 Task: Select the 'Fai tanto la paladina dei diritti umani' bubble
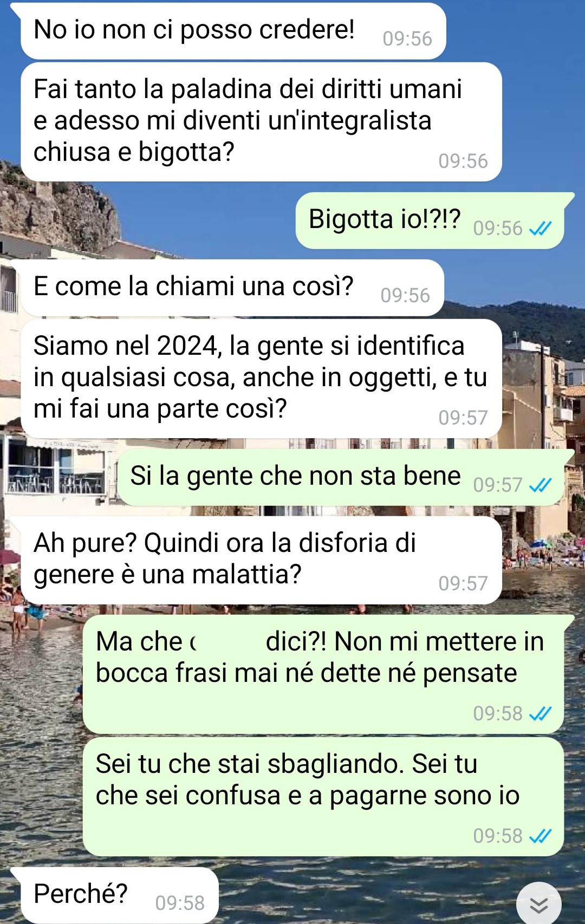point(261,122)
